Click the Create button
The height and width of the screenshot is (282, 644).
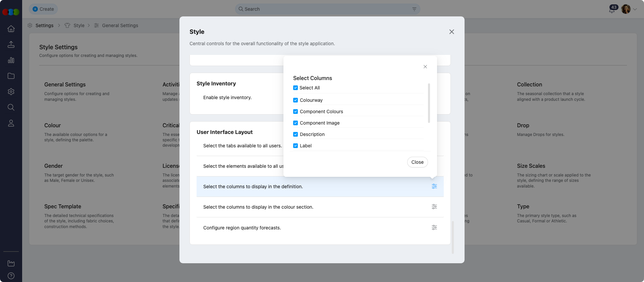coord(43,9)
